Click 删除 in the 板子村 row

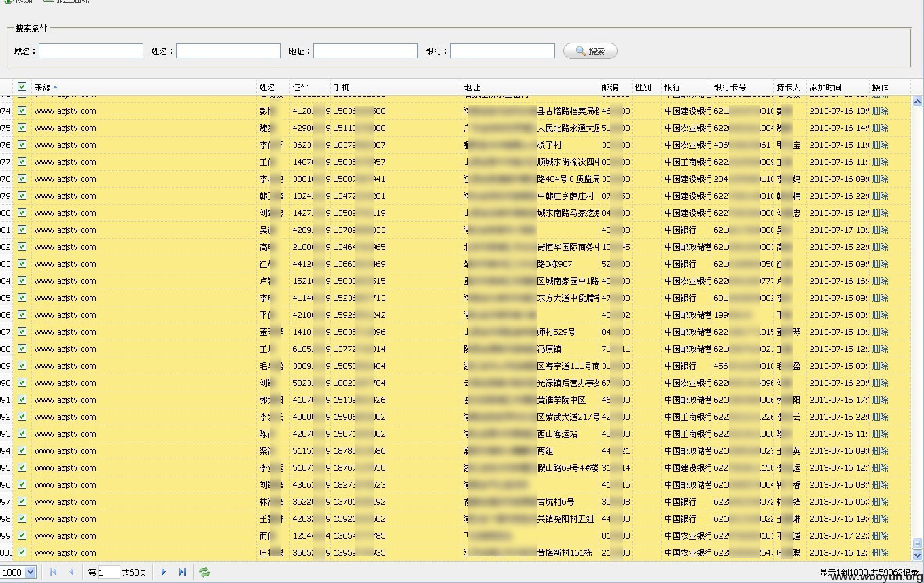(880, 145)
